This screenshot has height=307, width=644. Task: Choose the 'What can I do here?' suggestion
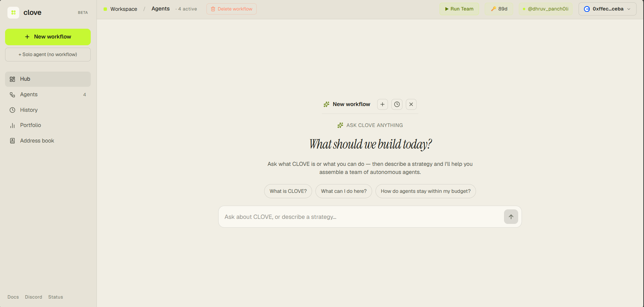tap(344, 191)
